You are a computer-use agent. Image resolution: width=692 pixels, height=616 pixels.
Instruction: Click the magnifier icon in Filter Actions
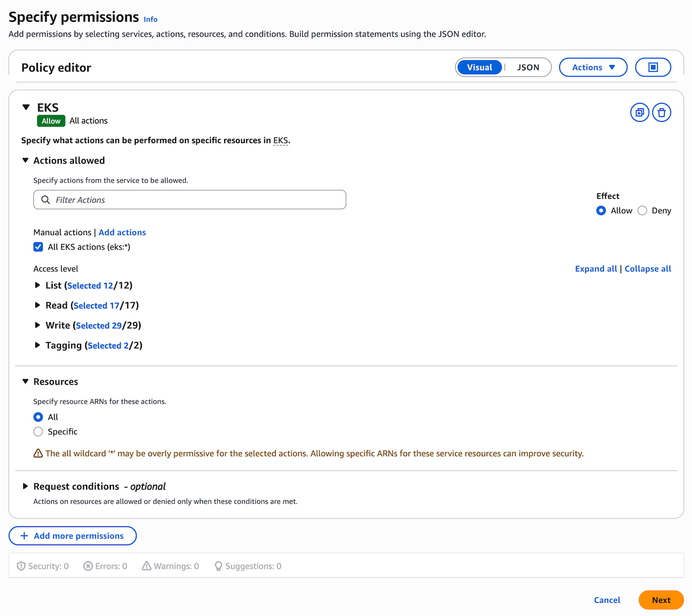point(45,200)
